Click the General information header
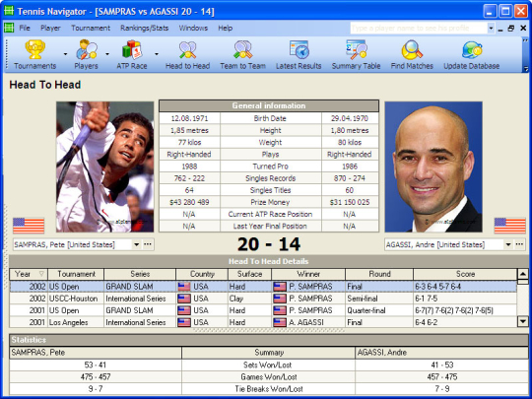 point(269,105)
